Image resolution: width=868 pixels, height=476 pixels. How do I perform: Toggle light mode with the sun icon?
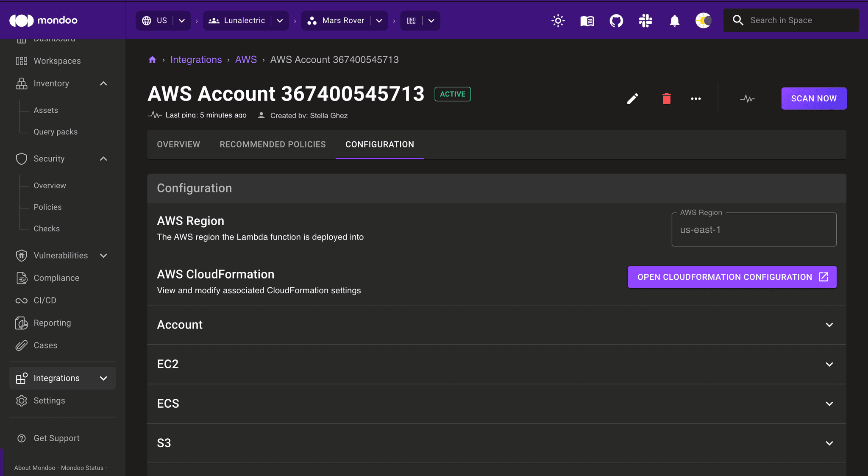tap(557, 20)
